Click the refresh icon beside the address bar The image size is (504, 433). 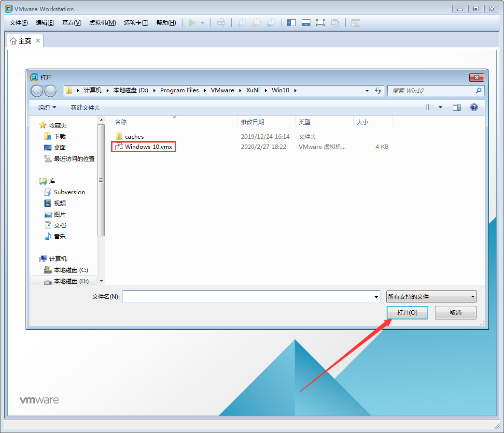[x=378, y=90]
